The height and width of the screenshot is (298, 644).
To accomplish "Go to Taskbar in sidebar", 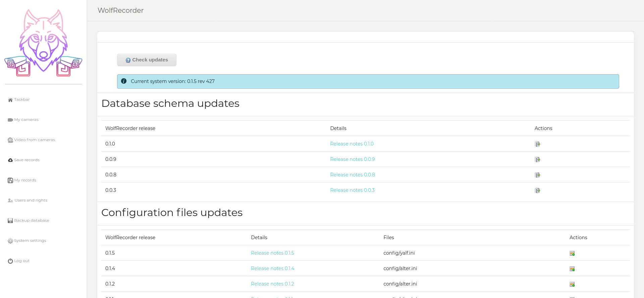I will click(x=22, y=100).
